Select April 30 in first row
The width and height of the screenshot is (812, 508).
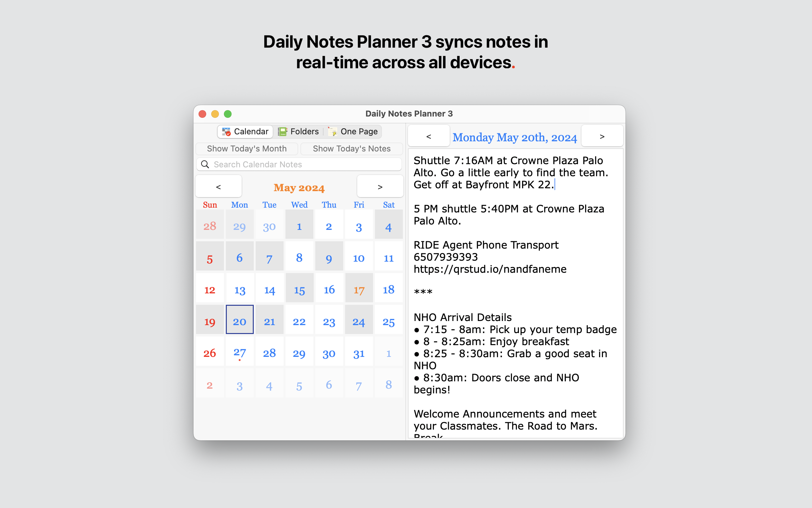(269, 224)
